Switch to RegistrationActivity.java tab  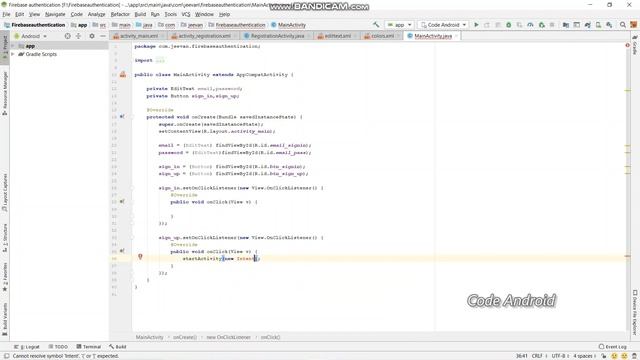[277, 36]
